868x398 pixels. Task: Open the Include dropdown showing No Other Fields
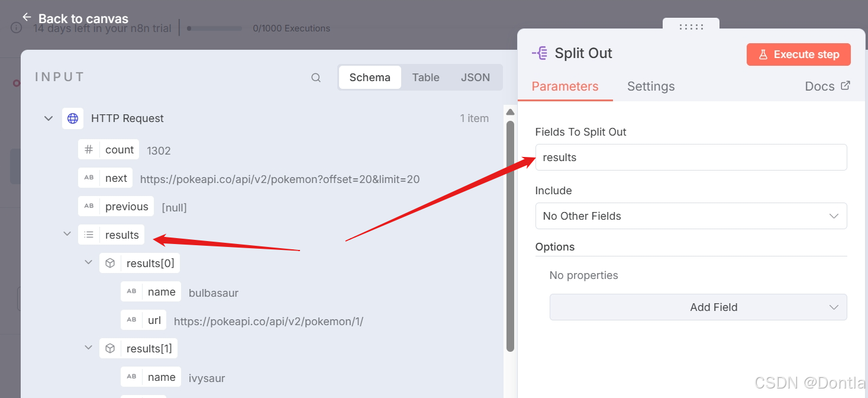[x=691, y=216]
